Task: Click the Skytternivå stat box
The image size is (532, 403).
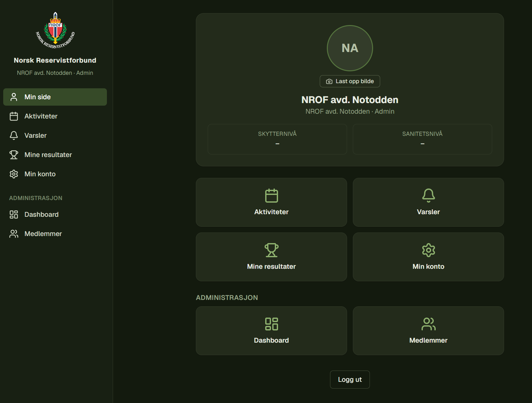Action: click(x=277, y=139)
